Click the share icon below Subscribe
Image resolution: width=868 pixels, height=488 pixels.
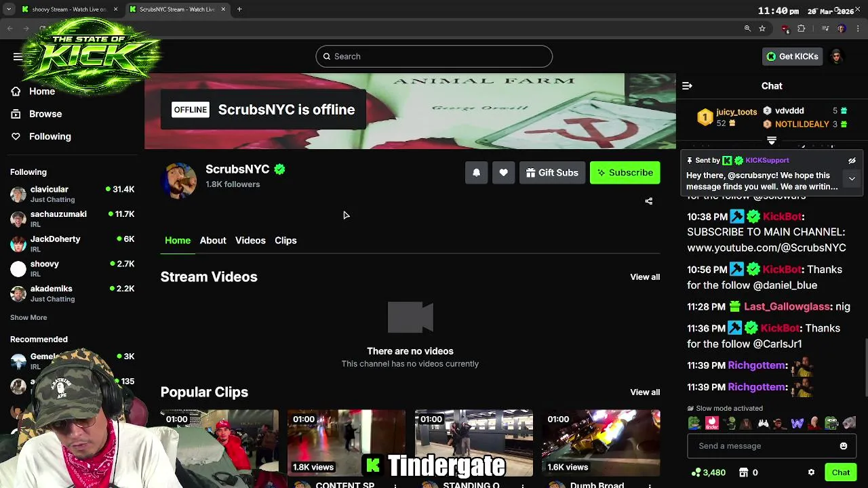tap(648, 201)
